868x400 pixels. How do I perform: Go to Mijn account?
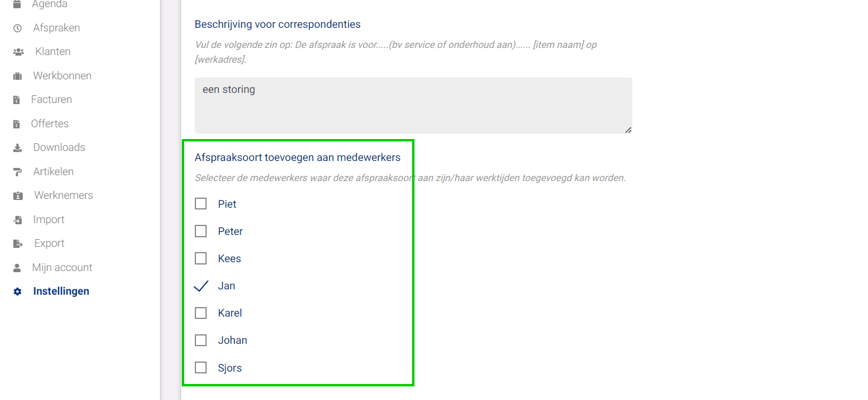[x=62, y=267]
